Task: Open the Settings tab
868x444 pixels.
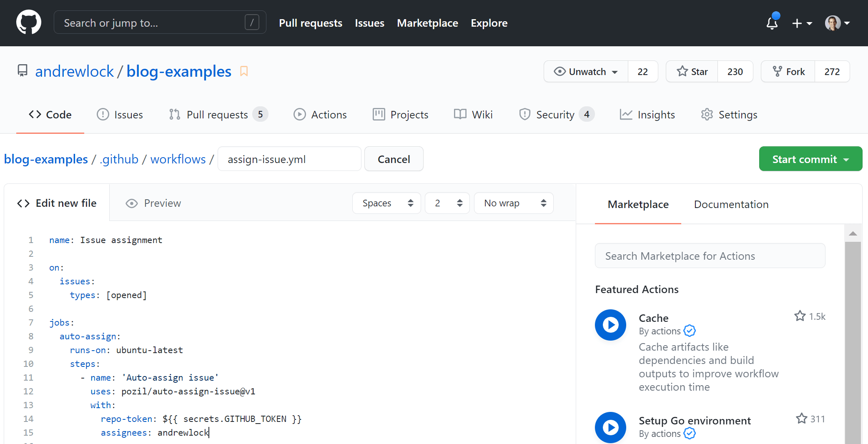Action: (x=729, y=115)
